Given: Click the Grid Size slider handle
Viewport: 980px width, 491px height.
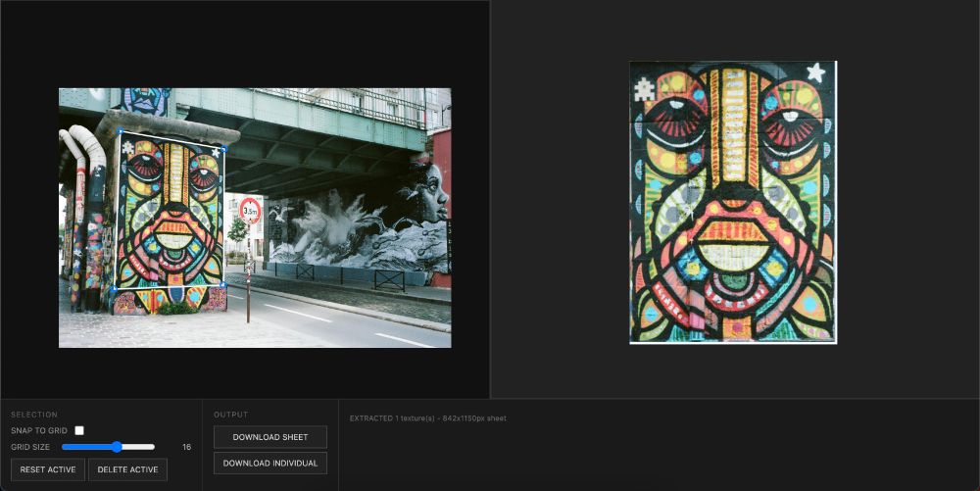Looking at the screenshot, I should (x=117, y=447).
